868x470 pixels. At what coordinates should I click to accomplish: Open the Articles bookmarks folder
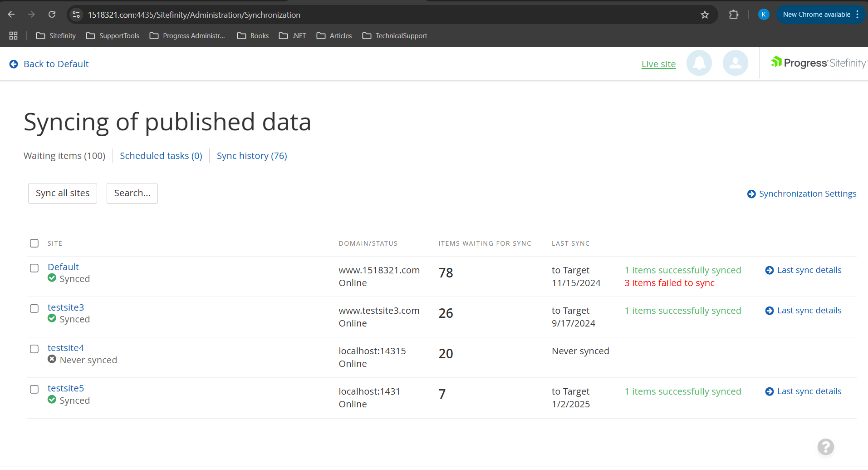pyautogui.click(x=334, y=35)
